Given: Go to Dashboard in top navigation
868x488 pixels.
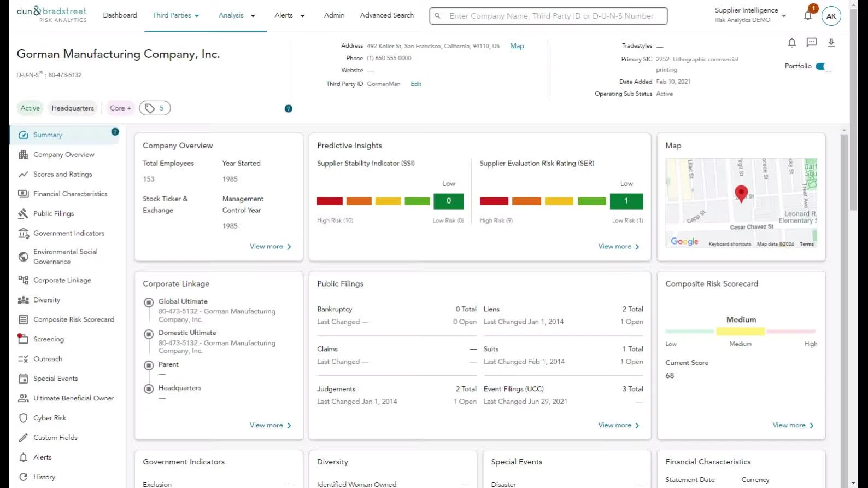Looking at the screenshot, I should tap(120, 15).
